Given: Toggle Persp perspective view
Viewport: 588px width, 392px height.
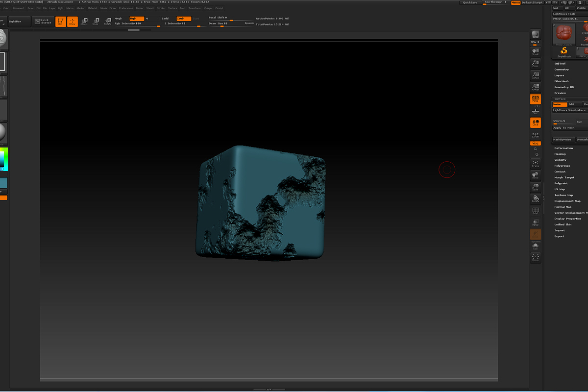Looking at the screenshot, I should [x=535, y=99].
